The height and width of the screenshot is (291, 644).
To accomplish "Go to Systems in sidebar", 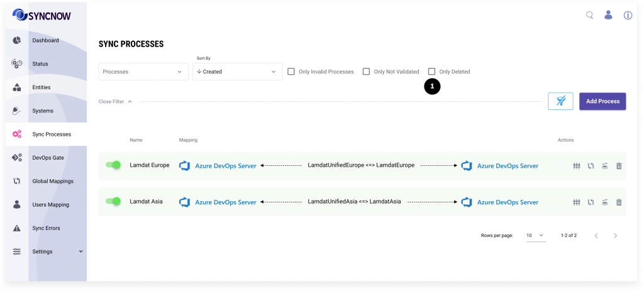I will tap(43, 111).
